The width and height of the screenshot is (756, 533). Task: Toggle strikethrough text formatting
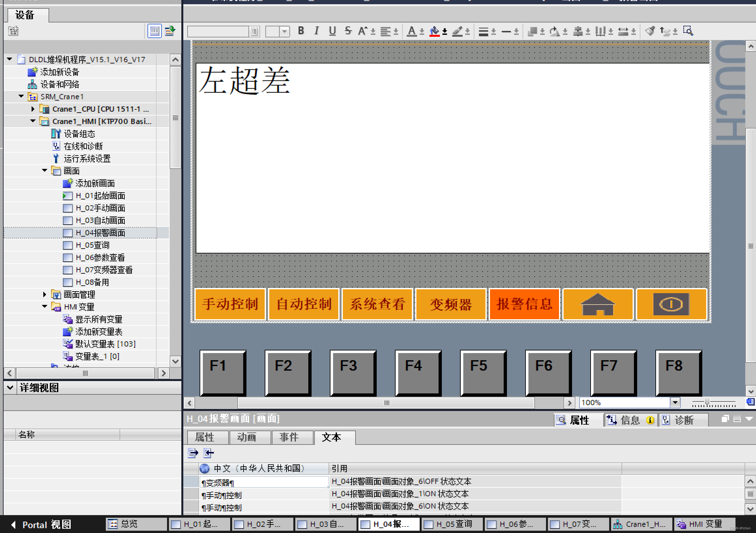tap(348, 31)
